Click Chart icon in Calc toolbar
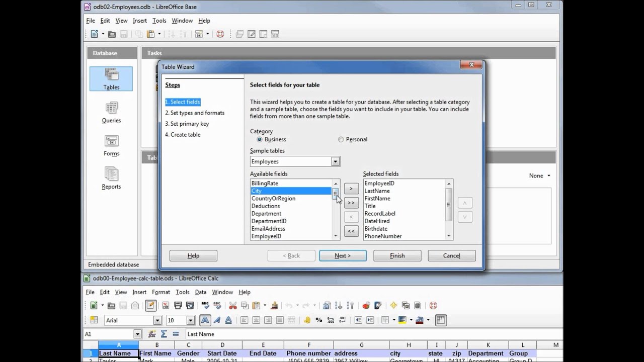Viewport: 644px width, 362px height. pos(366,305)
